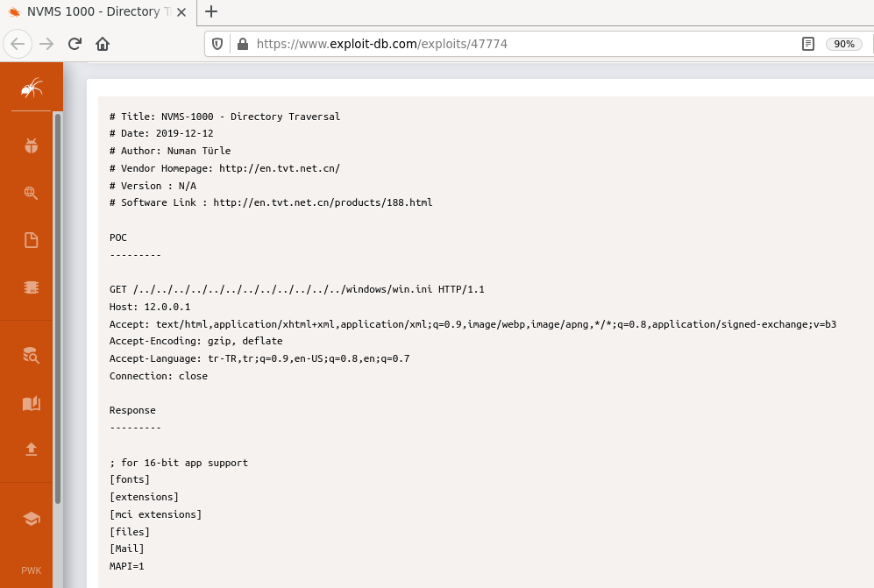
Task: Go back to the previous page
Action: click(x=18, y=44)
